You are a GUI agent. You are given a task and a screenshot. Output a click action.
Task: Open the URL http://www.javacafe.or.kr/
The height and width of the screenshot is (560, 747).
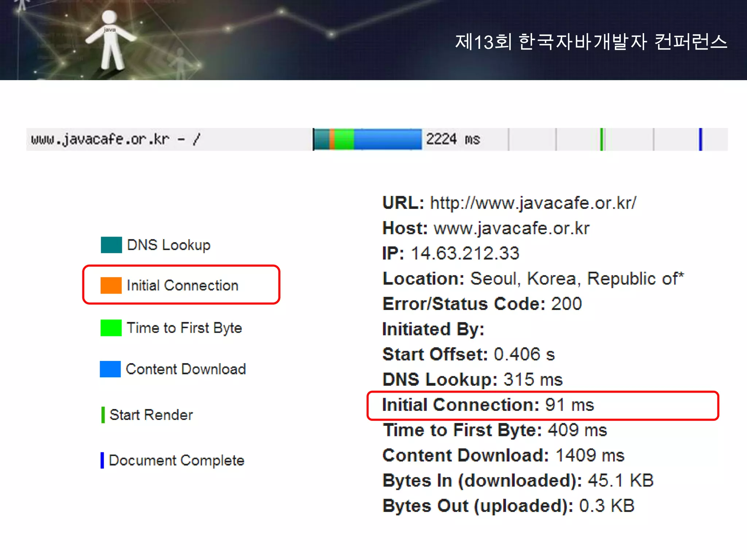coord(533,203)
